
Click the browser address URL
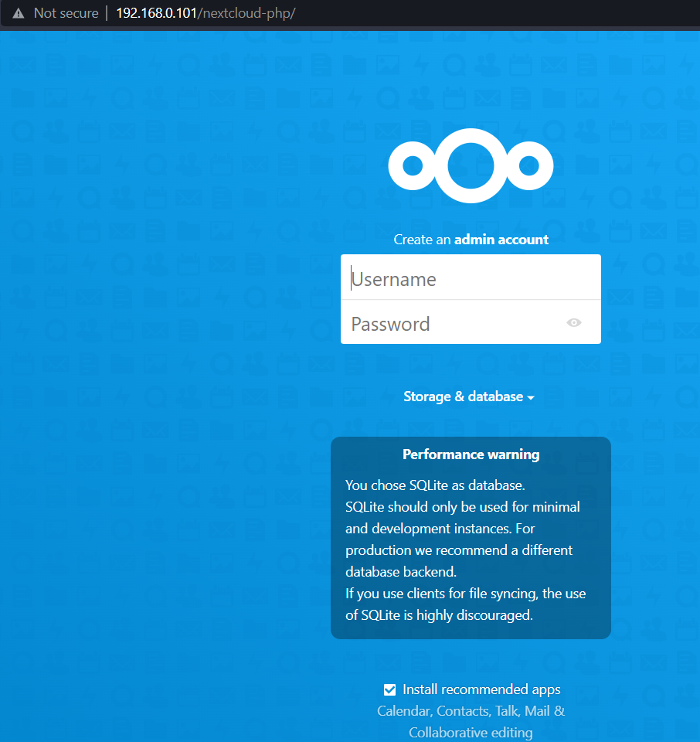click(206, 13)
